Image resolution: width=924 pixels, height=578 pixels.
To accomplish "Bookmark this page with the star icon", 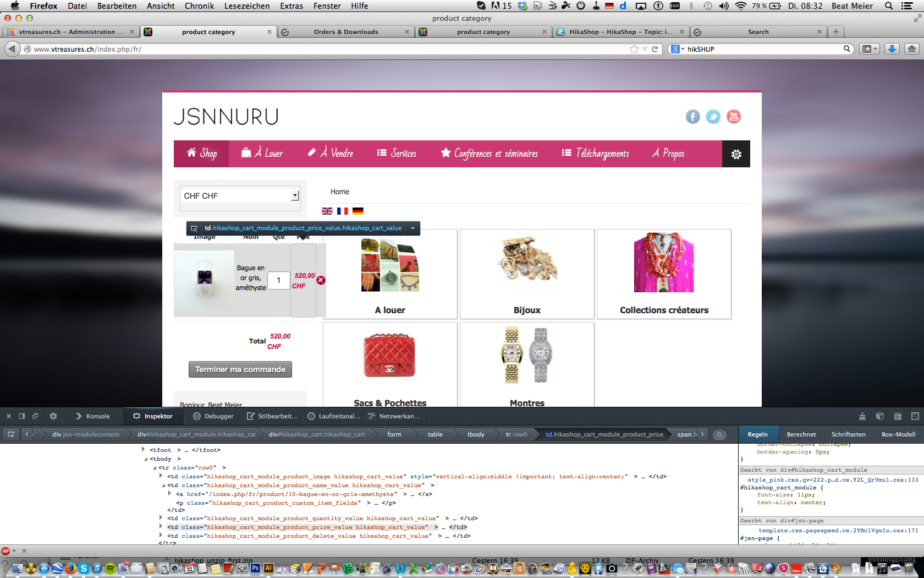I will point(634,49).
